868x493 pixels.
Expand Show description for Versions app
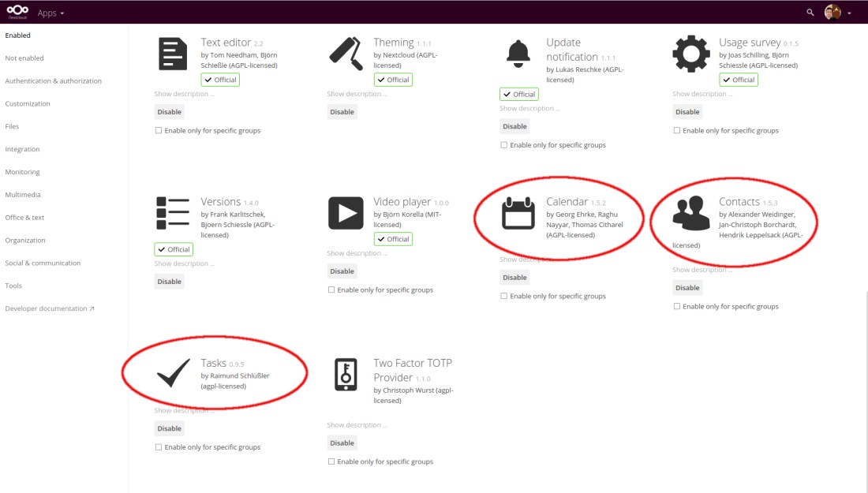pos(184,264)
